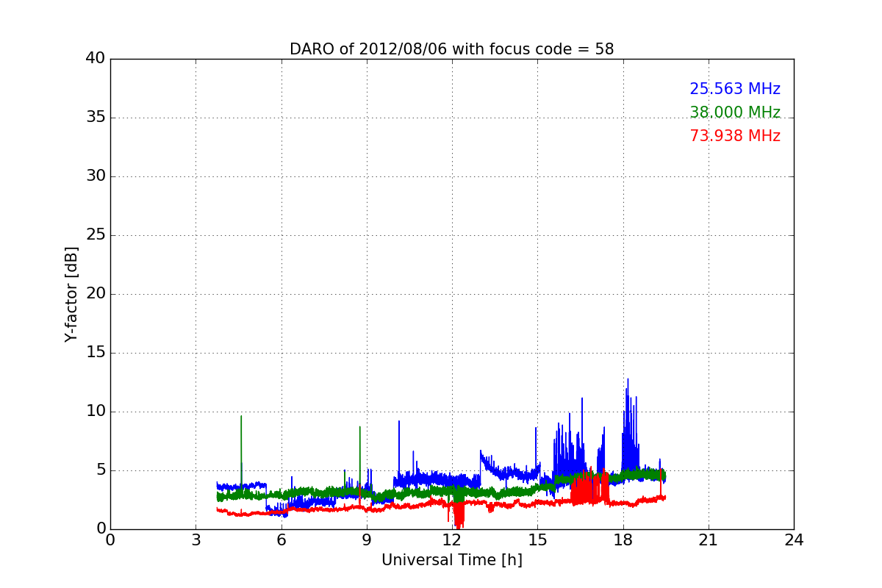Image resolution: width=882 pixels, height=588 pixels.
Task: Click the '20' y-axis tick label
Action: (x=96, y=294)
